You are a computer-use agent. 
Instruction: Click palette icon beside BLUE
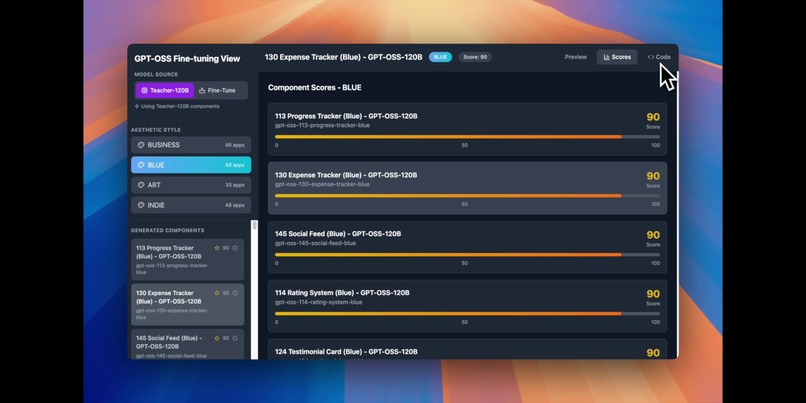click(141, 165)
